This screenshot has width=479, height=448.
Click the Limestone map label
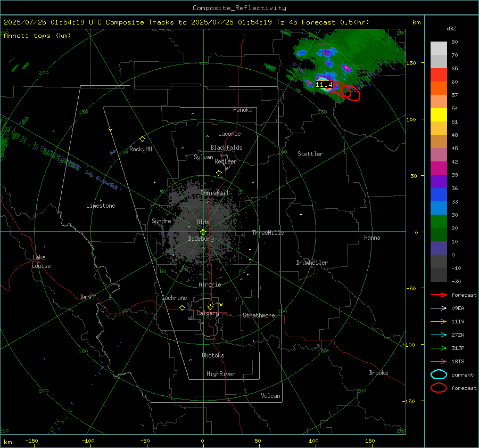coord(101,206)
